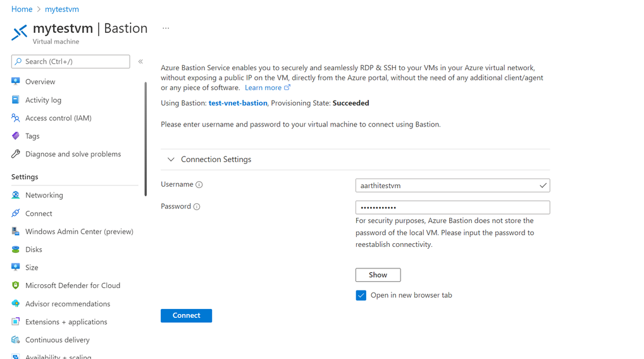Click the Password info icon

[x=197, y=206]
